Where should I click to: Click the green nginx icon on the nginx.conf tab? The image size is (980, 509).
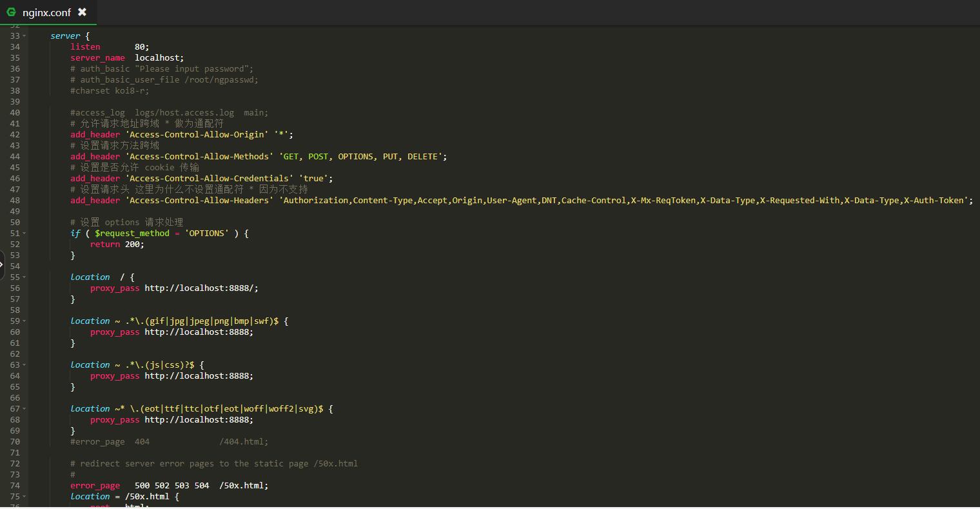(11, 12)
